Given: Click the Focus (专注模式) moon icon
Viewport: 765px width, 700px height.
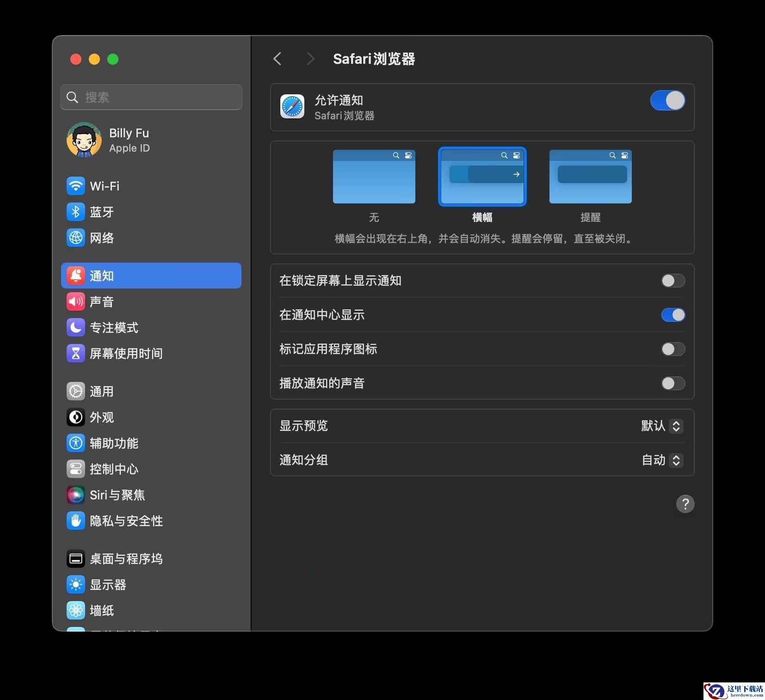Looking at the screenshot, I should click(x=76, y=327).
